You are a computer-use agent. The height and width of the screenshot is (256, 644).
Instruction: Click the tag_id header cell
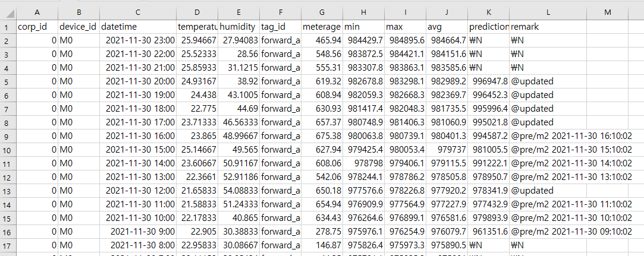[x=280, y=27]
